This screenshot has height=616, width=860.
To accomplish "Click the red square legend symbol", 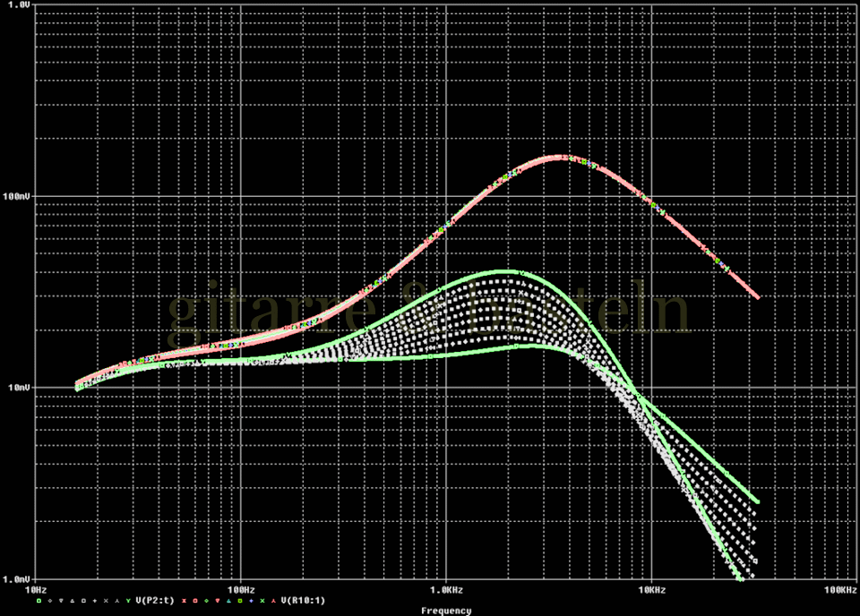I will pyautogui.click(x=195, y=601).
